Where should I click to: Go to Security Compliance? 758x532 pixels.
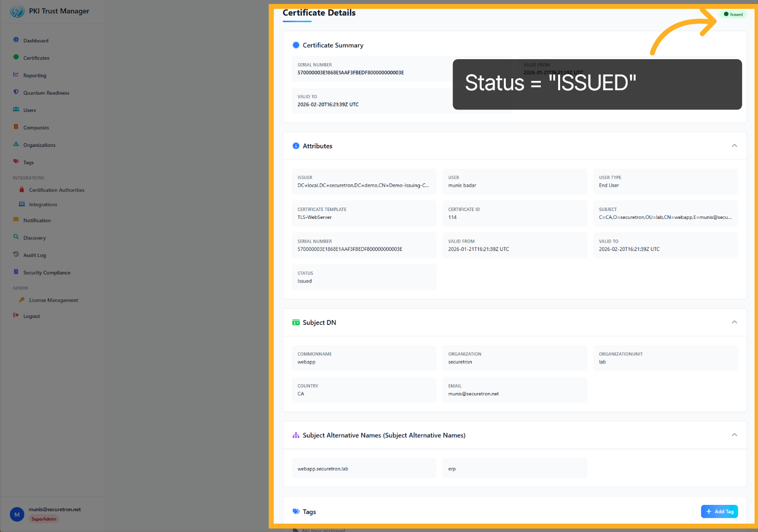(47, 273)
